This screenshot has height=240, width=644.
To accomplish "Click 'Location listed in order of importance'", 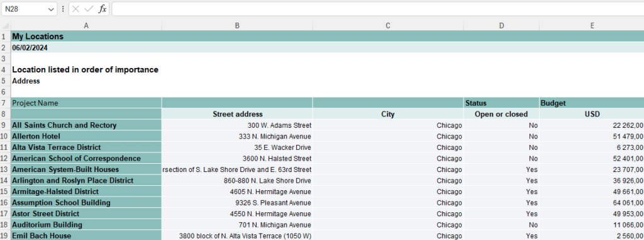I will (85, 69).
